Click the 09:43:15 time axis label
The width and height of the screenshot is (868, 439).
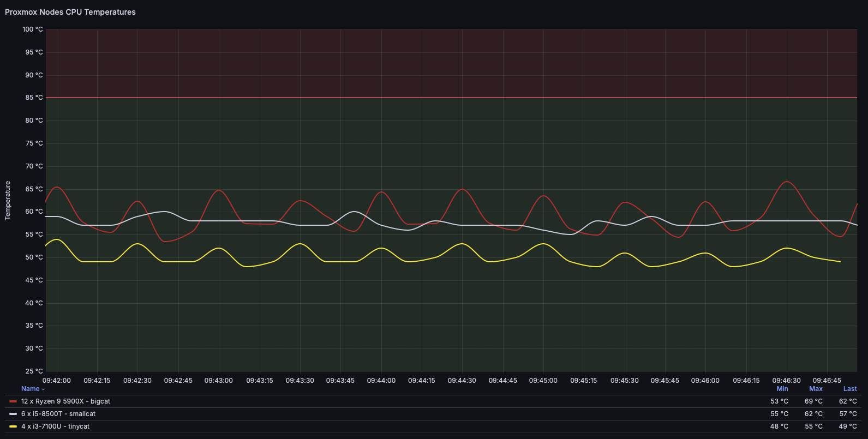tap(260, 381)
